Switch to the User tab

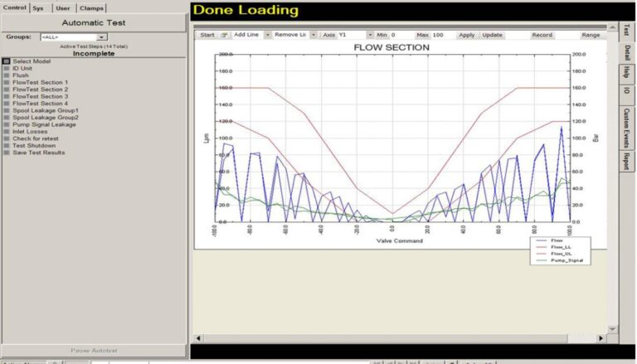[63, 8]
